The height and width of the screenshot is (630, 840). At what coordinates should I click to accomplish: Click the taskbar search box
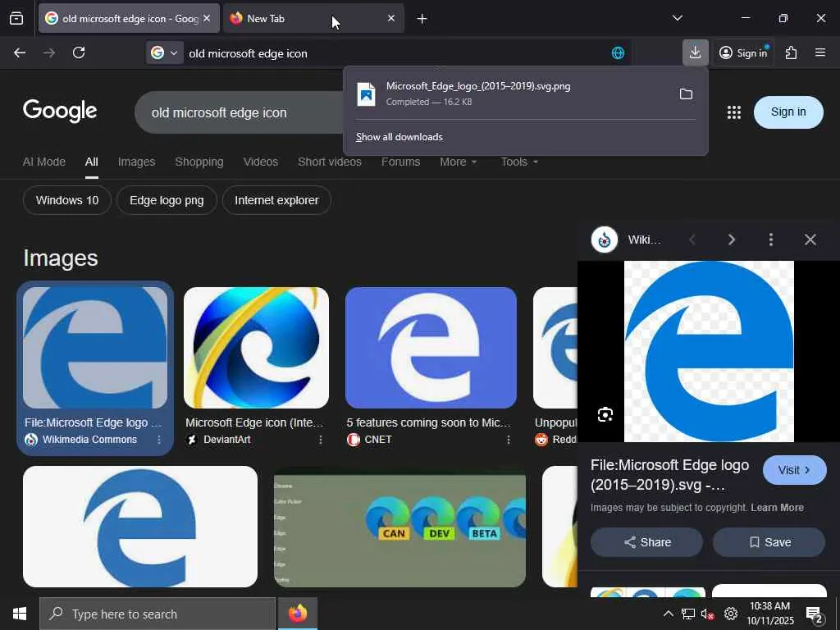click(x=157, y=614)
